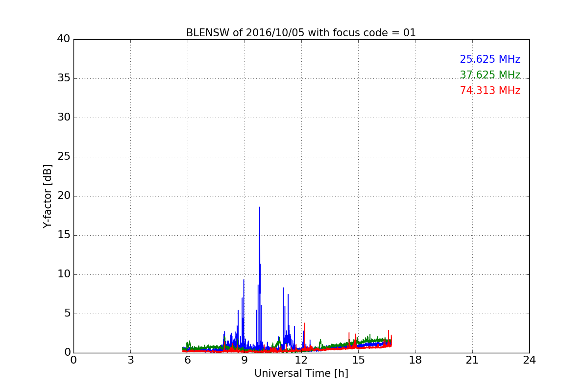The image size is (588, 392).
Task: Click y-axis tick label '40'
Action: pyautogui.click(x=64, y=39)
